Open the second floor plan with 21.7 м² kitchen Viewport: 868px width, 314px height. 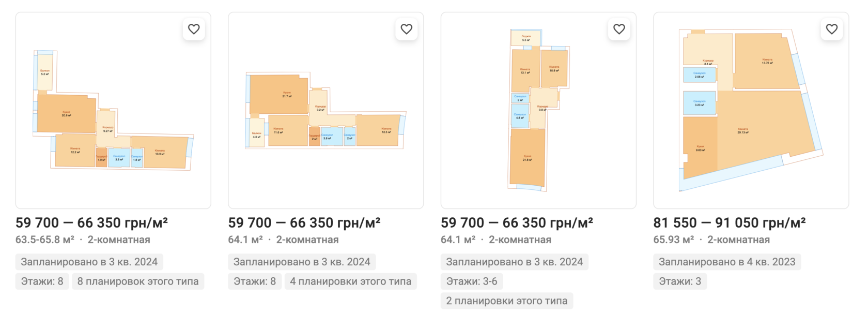click(x=326, y=111)
